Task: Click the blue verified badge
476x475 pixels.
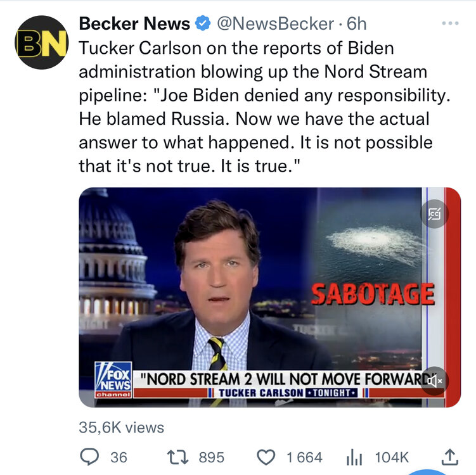Action: pos(203,25)
